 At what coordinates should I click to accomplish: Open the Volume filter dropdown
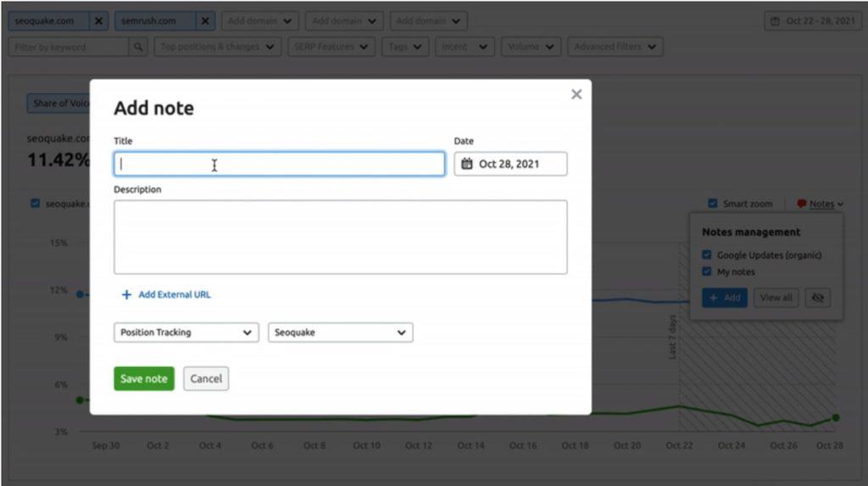(531, 47)
